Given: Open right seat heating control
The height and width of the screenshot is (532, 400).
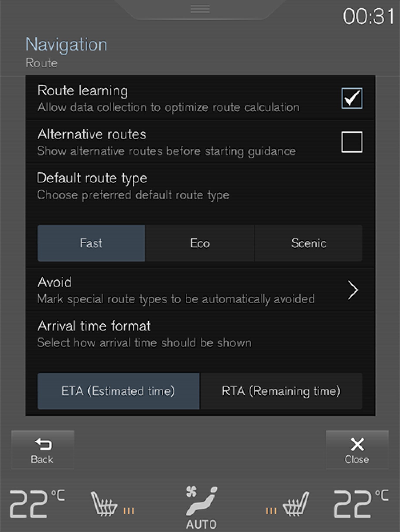Looking at the screenshot, I should 288,504.
